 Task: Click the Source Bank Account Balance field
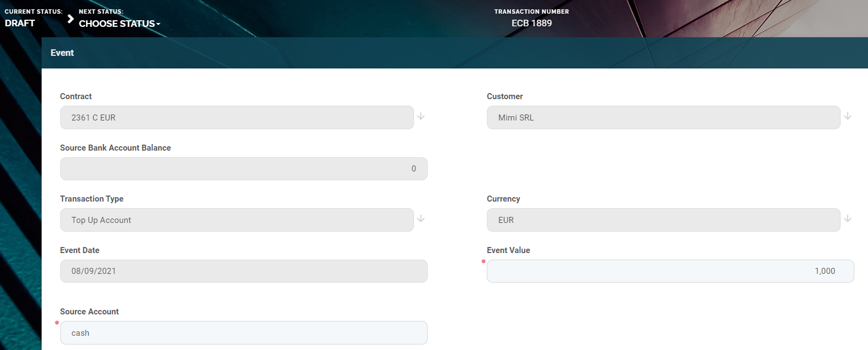coord(244,169)
